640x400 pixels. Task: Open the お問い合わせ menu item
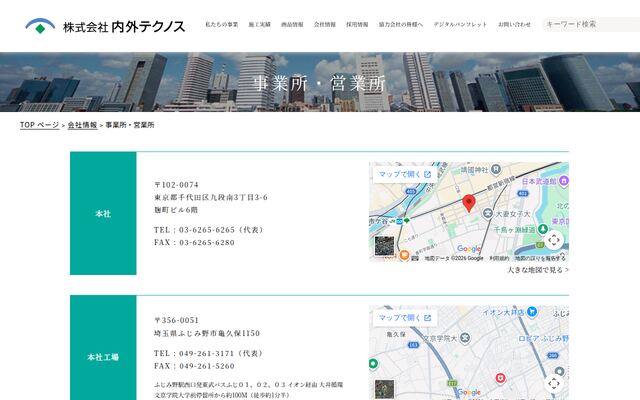pyautogui.click(x=514, y=24)
